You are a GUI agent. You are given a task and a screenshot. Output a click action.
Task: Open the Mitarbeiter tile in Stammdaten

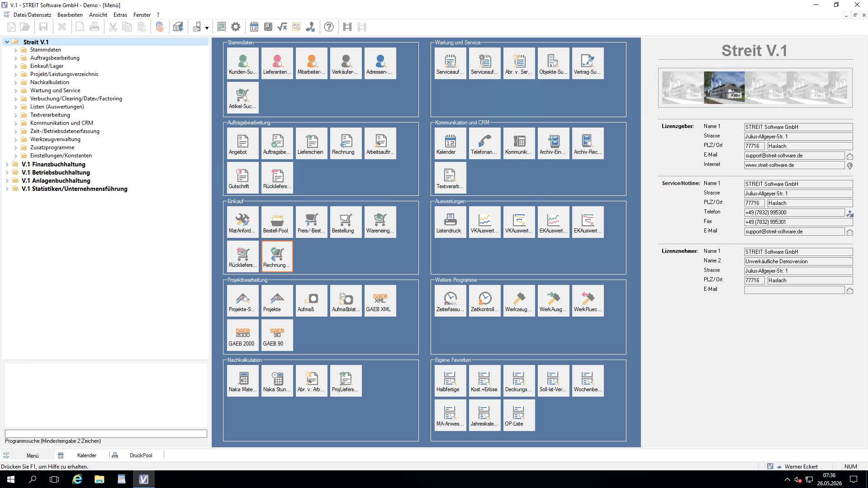[312, 63]
